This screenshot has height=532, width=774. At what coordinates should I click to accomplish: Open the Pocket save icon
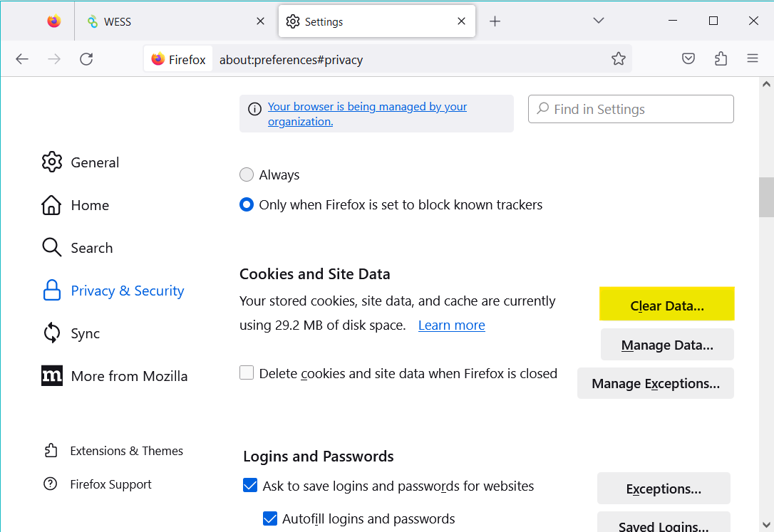click(688, 58)
